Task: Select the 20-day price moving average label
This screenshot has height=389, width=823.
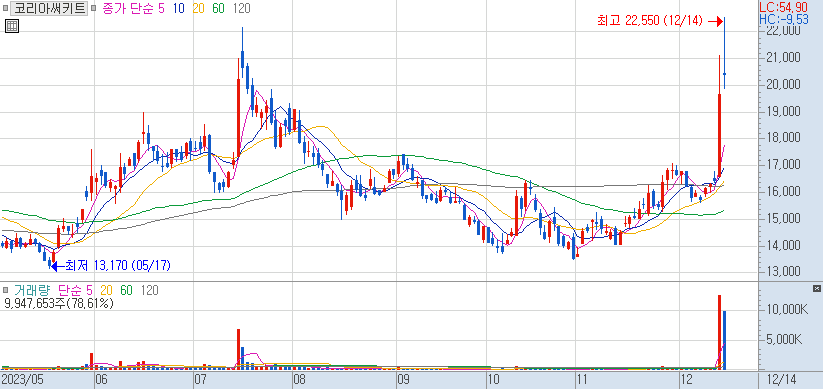Action: click(199, 8)
